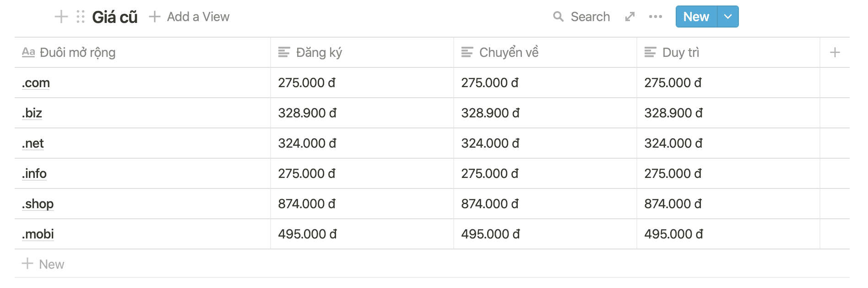
Task: Click the Search magnifier icon
Action: coord(558,17)
